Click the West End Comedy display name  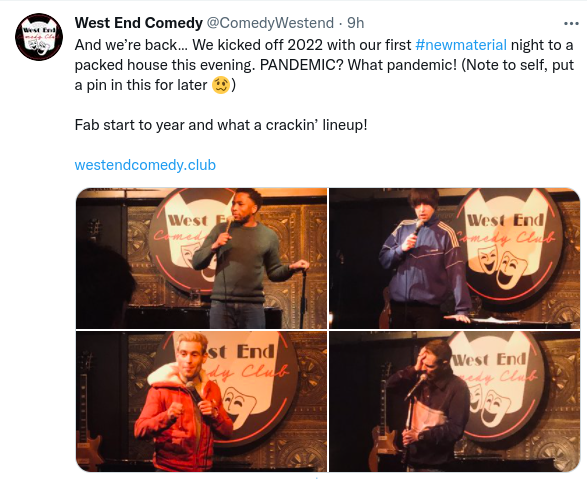click(x=139, y=23)
